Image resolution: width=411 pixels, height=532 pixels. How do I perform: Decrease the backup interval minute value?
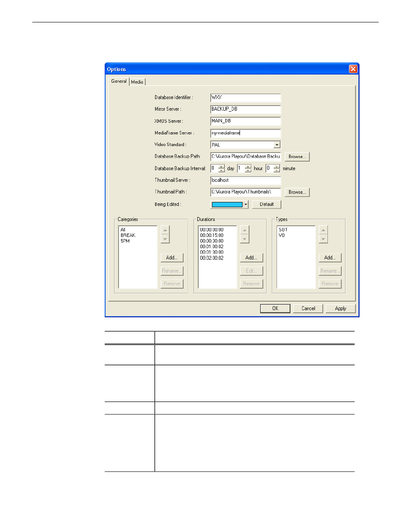[x=277, y=171]
